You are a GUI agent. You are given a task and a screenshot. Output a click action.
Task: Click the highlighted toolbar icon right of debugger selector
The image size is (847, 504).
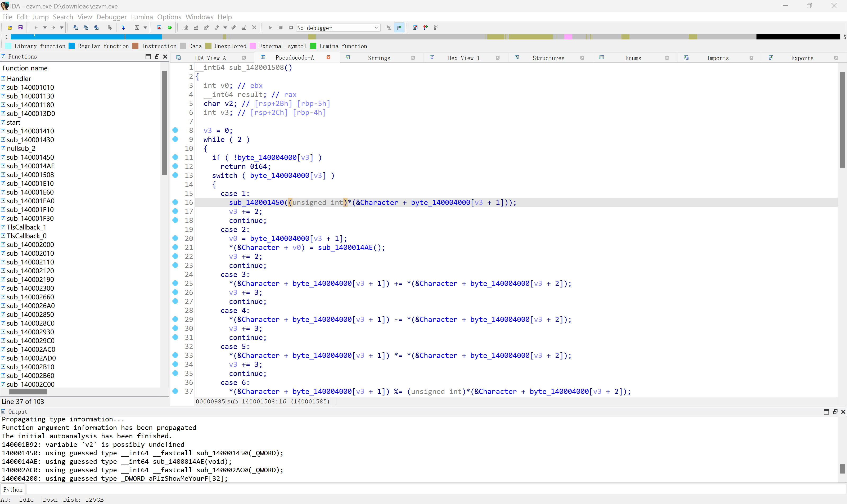(399, 28)
